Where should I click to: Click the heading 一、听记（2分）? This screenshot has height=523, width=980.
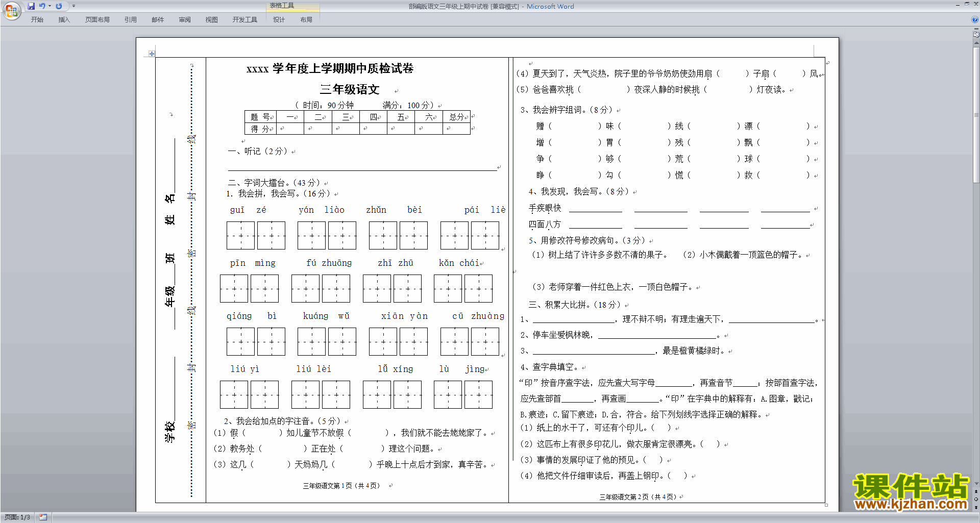point(258,151)
